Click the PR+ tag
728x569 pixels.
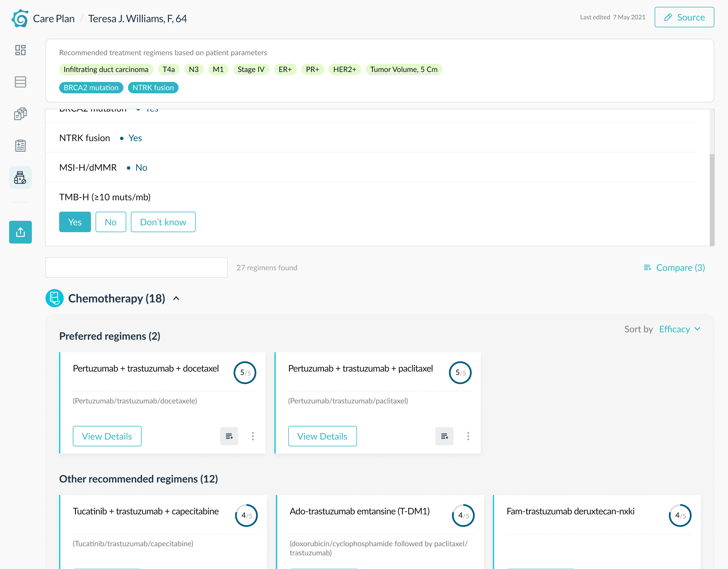313,69
